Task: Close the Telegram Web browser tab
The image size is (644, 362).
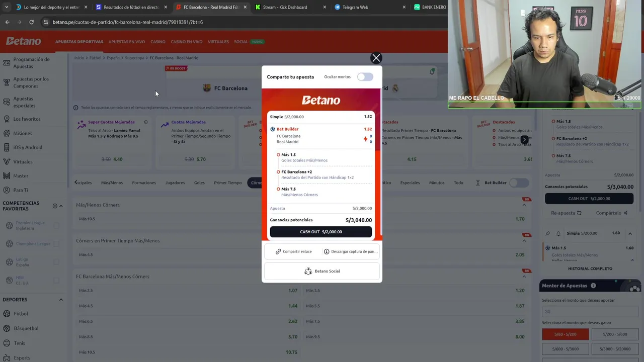Action: point(404,7)
